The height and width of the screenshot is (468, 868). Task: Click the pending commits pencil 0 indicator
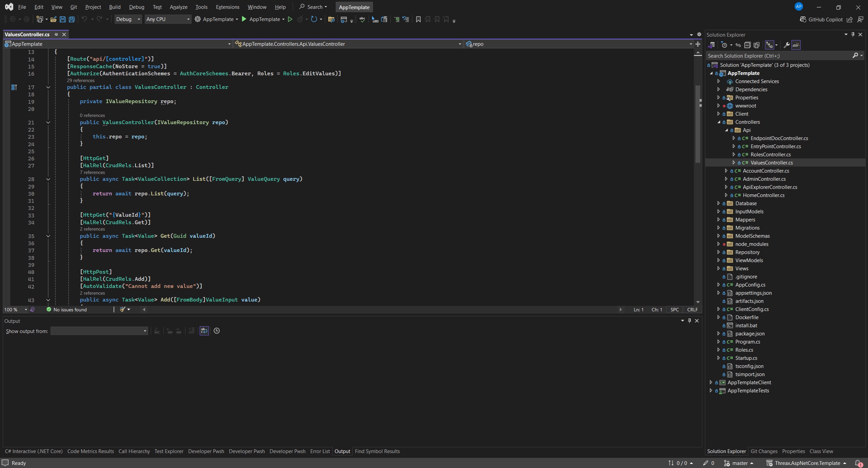click(709, 463)
